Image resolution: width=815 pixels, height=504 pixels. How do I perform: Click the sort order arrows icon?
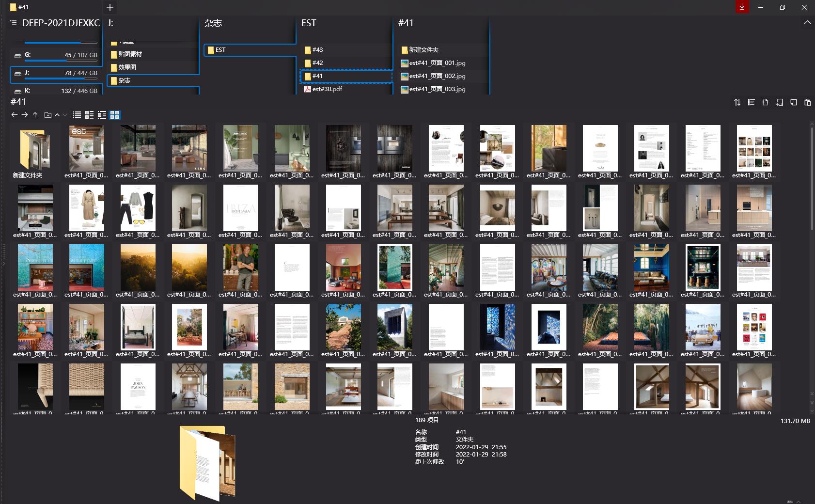point(737,102)
